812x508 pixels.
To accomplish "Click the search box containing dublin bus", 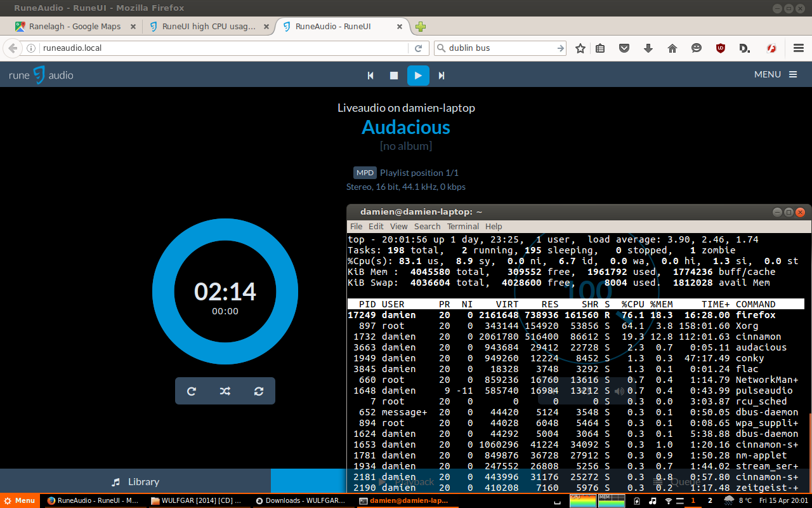I will click(500, 48).
